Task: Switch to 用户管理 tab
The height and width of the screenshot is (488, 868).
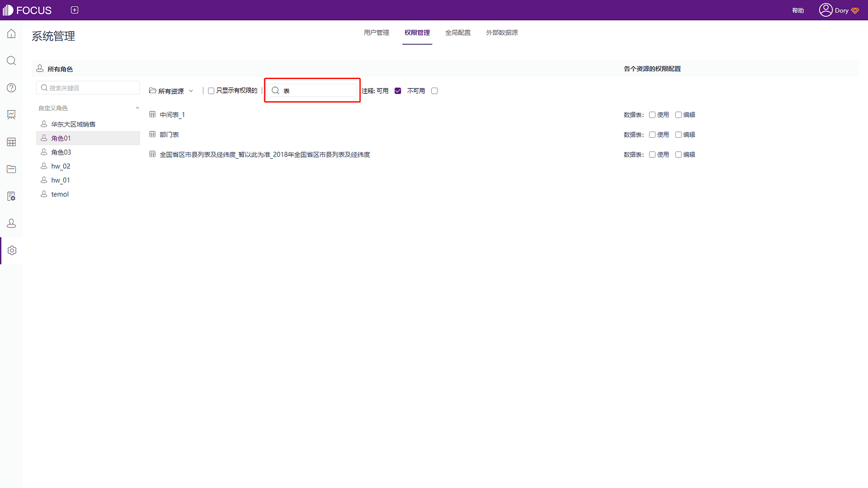Action: pos(376,33)
